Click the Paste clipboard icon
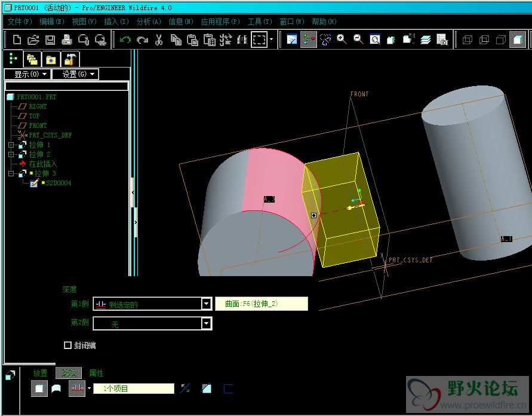 coord(192,39)
